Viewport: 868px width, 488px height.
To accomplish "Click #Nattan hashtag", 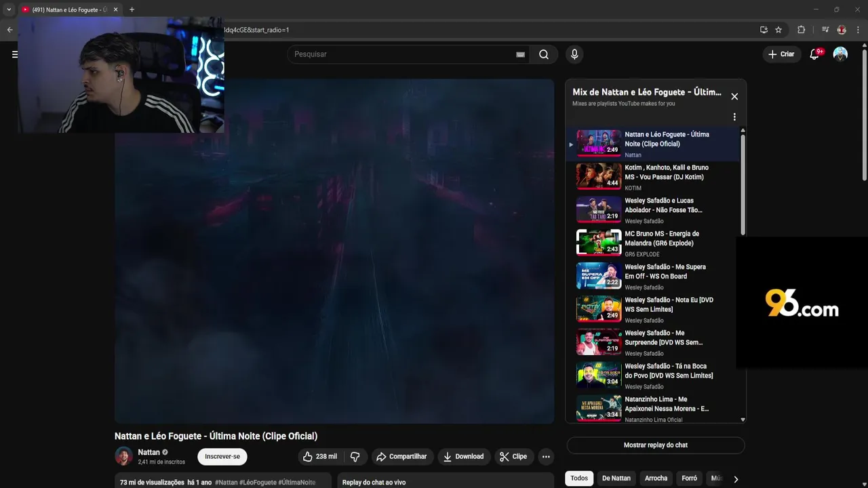I will [226, 483].
